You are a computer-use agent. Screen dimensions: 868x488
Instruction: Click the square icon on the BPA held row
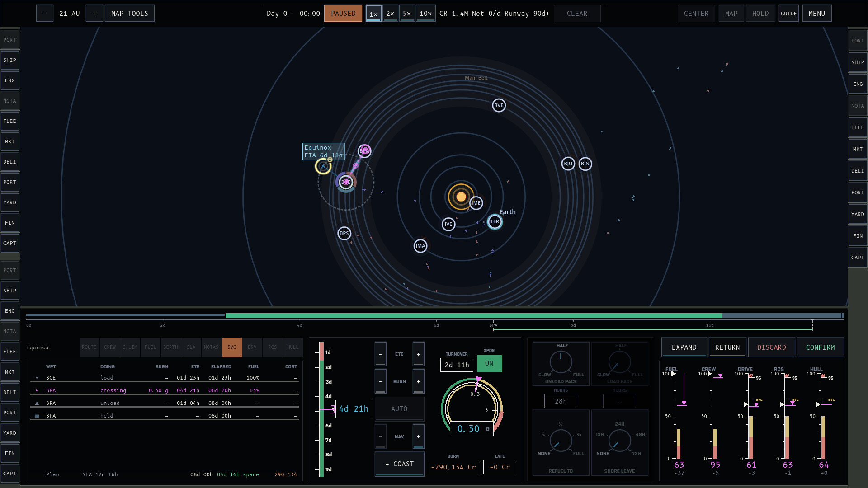(x=37, y=416)
